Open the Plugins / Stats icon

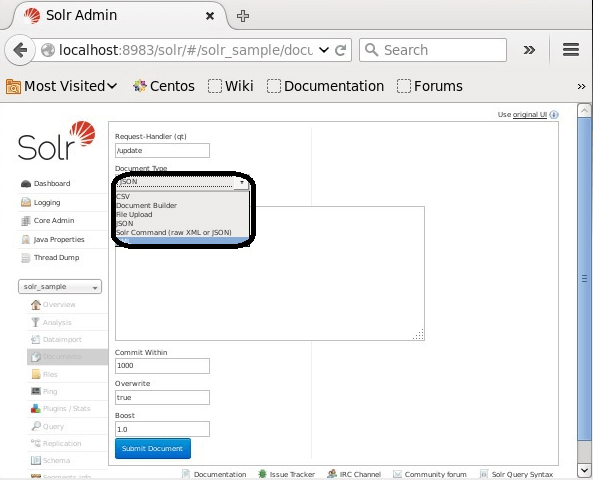pos(36,409)
